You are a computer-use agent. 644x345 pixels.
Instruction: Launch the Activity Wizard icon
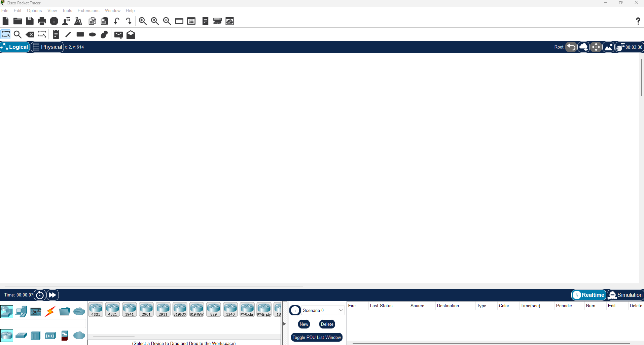click(x=78, y=21)
